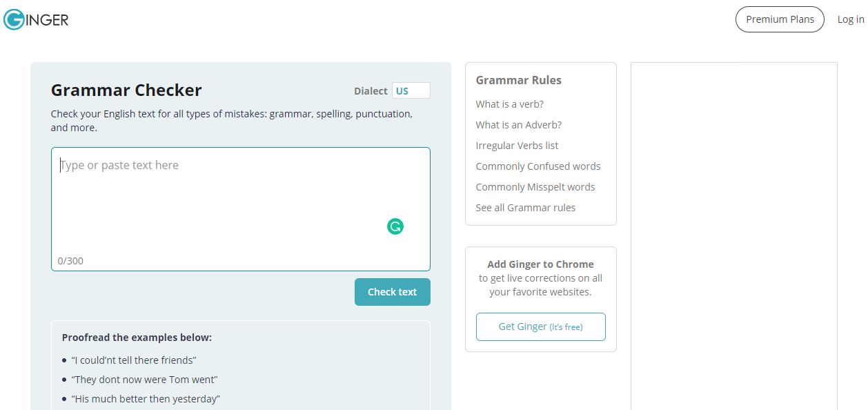The height and width of the screenshot is (410, 868).
Task: Click the Grammar Checker heading
Action: 126,90
